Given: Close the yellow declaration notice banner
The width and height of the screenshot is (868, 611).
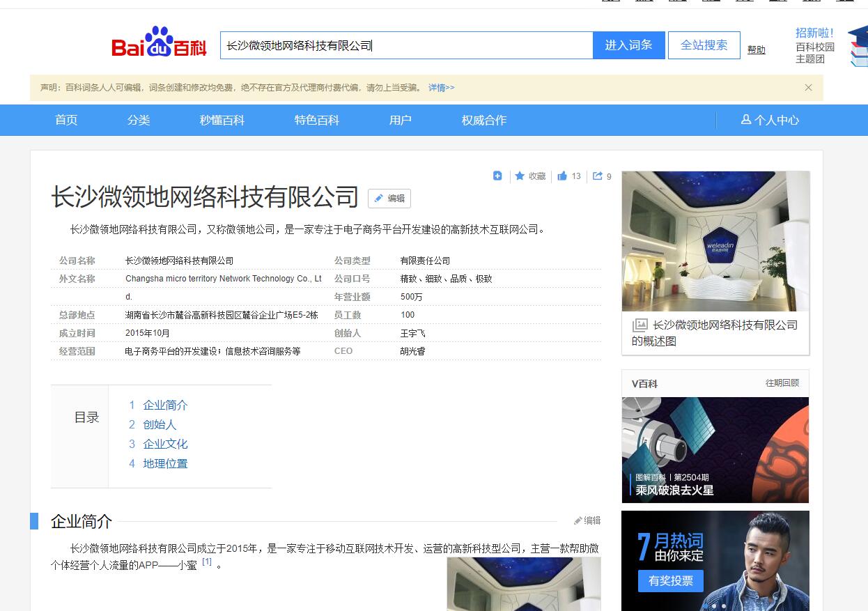Looking at the screenshot, I should tap(808, 88).
